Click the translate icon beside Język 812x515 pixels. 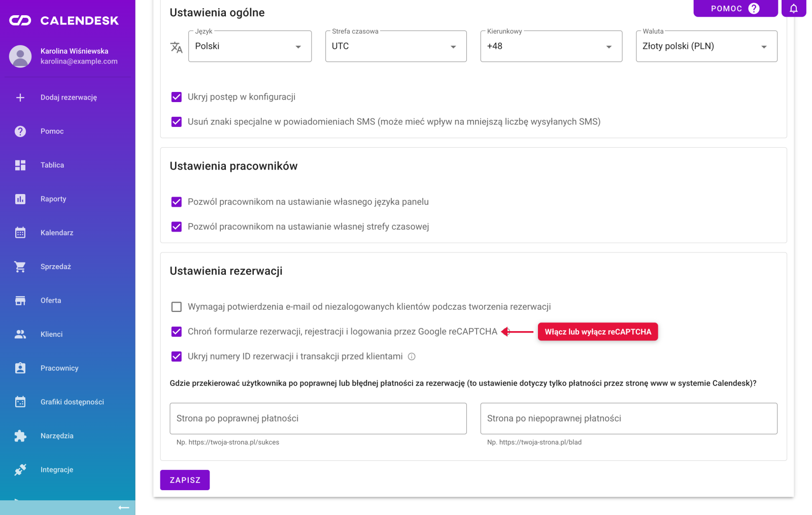point(176,47)
